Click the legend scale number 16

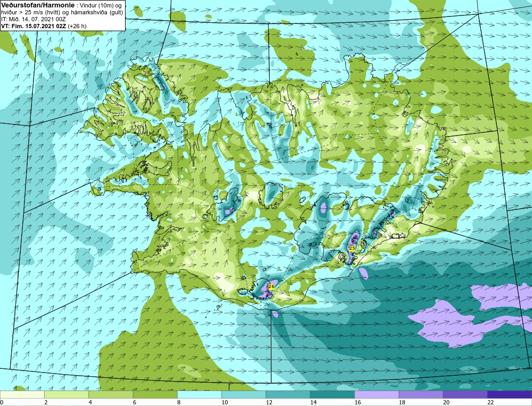tap(358, 402)
